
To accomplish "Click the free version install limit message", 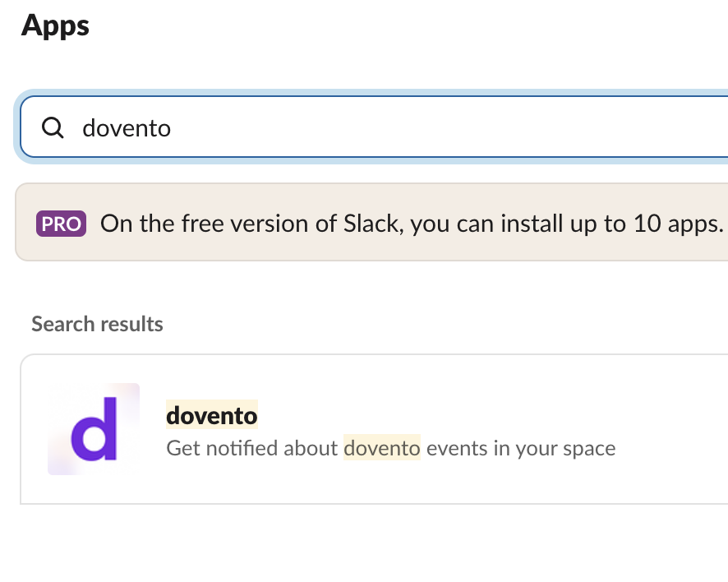I will tap(412, 224).
